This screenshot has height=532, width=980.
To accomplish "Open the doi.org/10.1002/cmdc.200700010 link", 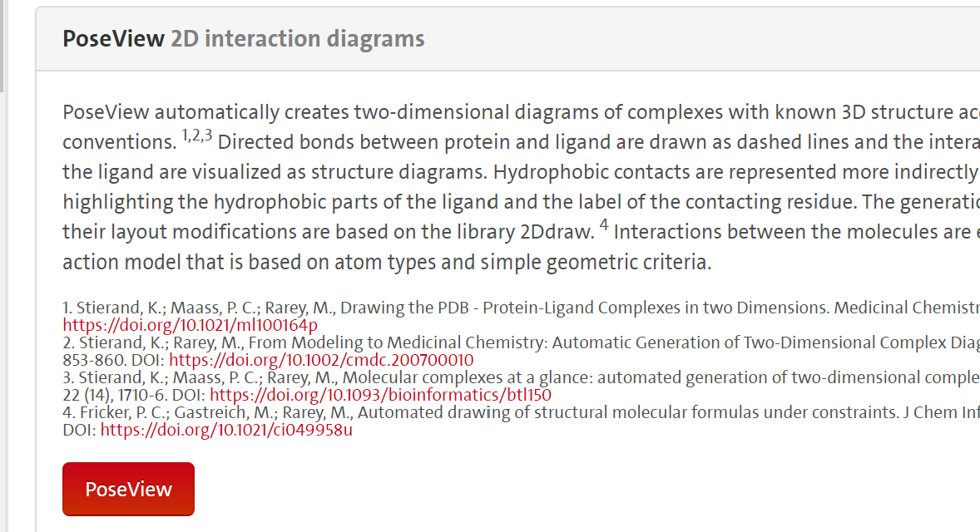I will (321, 360).
